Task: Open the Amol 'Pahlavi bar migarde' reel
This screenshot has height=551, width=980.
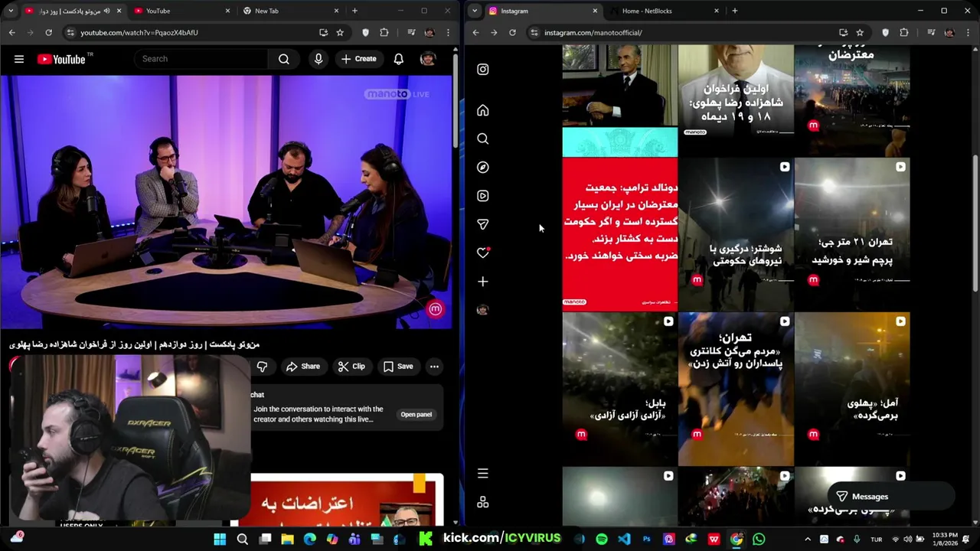Action: (x=852, y=389)
